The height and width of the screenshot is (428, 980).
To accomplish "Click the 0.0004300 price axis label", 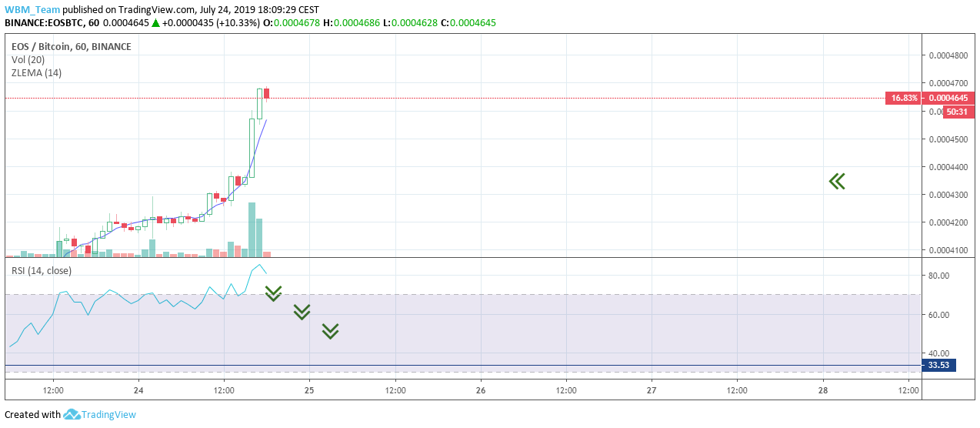I will pos(948,195).
